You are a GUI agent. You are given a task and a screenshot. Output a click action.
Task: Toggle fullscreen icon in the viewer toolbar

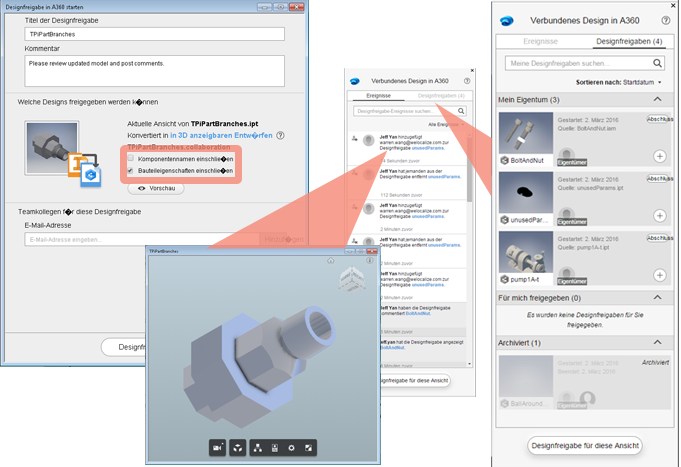click(308, 447)
